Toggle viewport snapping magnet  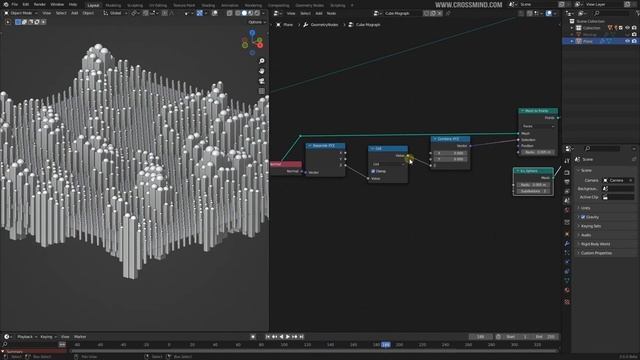pyautogui.click(x=146, y=13)
